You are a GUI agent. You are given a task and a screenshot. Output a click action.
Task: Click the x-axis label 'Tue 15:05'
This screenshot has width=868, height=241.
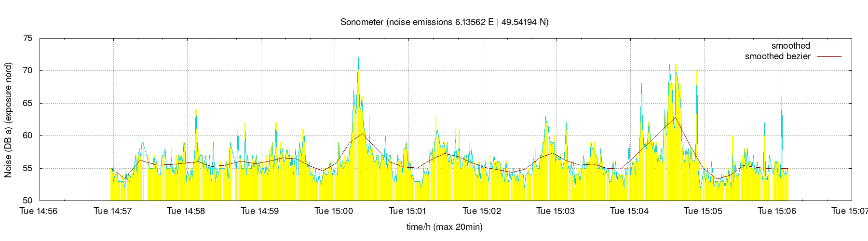point(703,211)
